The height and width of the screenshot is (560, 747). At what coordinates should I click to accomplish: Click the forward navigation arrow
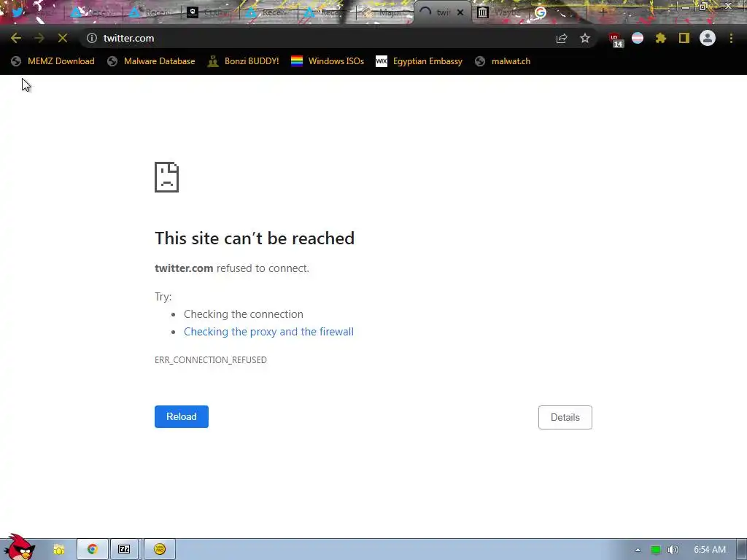tap(39, 38)
